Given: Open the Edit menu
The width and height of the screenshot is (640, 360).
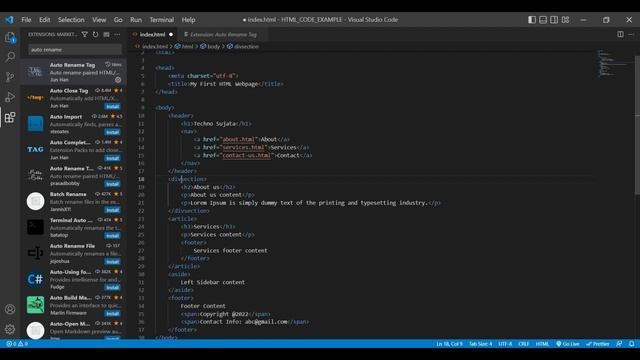Looking at the screenshot, I should tap(44, 20).
